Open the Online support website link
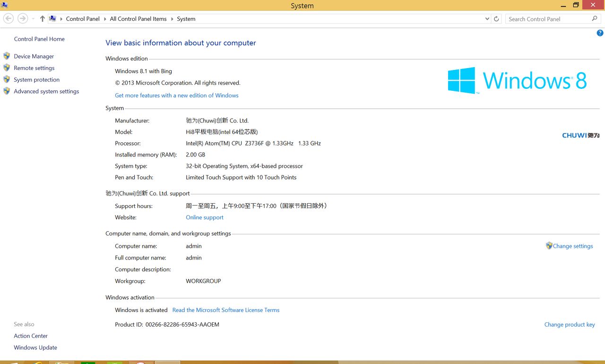The width and height of the screenshot is (605, 364). 205,217
